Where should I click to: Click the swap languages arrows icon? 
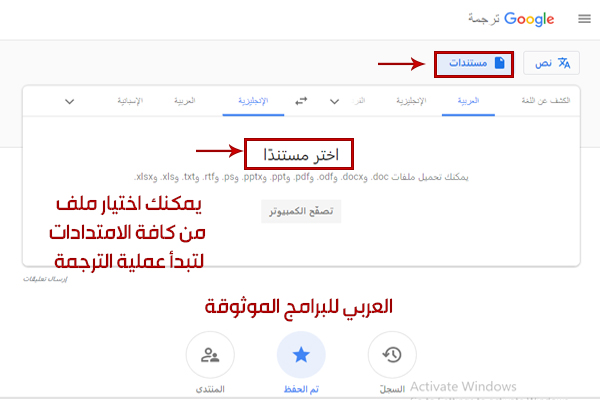coord(302,101)
